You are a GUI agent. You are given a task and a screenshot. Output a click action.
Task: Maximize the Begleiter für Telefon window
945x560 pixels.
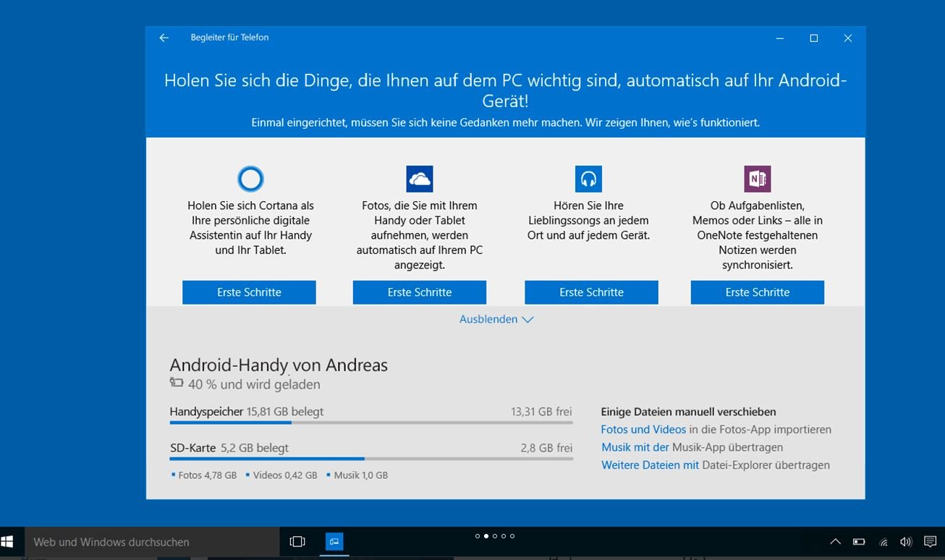[x=813, y=38]
